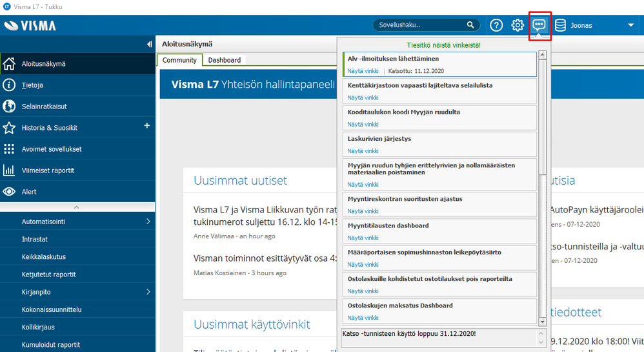The width and height of the screenshot is (644, 352).
Task: Click the globe icon for Selainratkaisut
Action: coord(9,106)
